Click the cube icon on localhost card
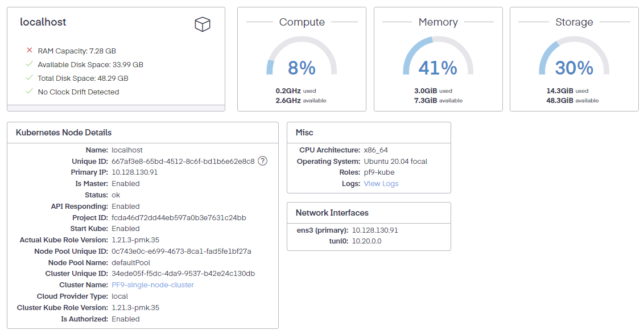The height and width of the screenshot is (334, 644). pos(203,24)
